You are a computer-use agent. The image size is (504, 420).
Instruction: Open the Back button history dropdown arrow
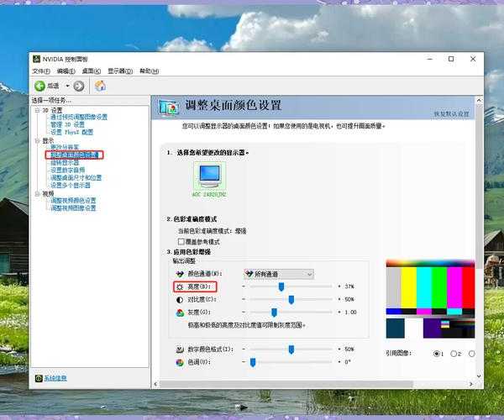pos(66,86)
